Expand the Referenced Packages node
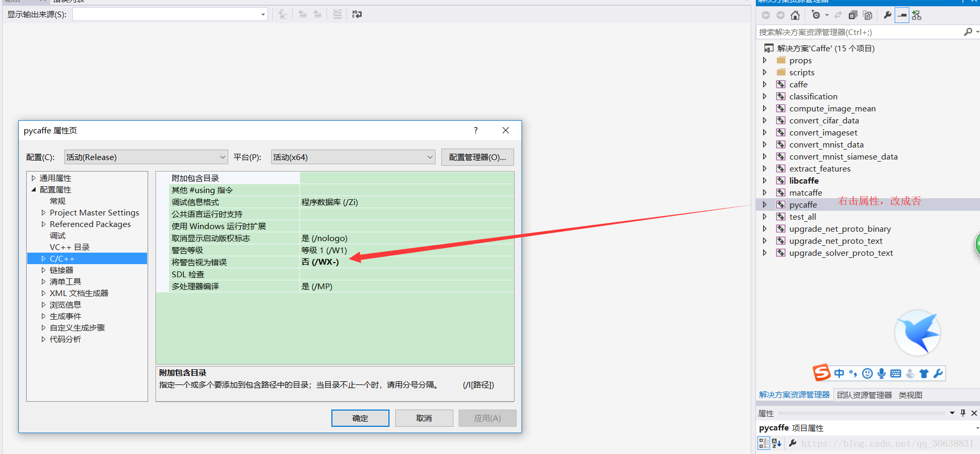 pos(43,224)
